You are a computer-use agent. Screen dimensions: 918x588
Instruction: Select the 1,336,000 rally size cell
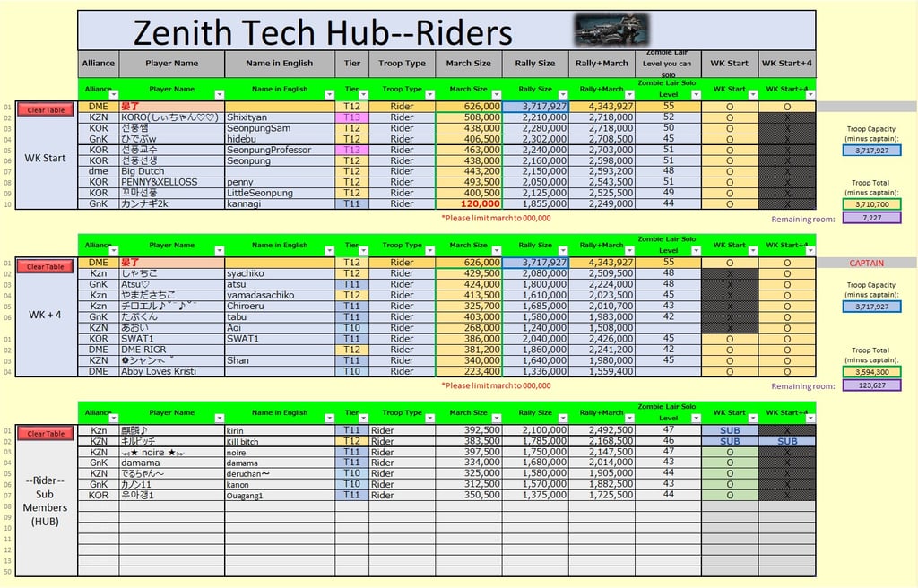(535, 371)
